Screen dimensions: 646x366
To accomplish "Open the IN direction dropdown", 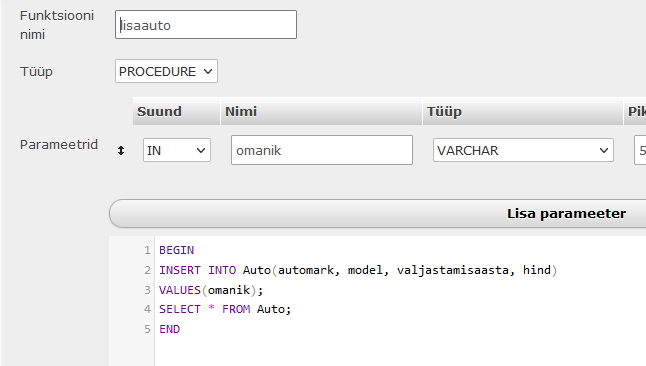I will click(x=177, y=150).
